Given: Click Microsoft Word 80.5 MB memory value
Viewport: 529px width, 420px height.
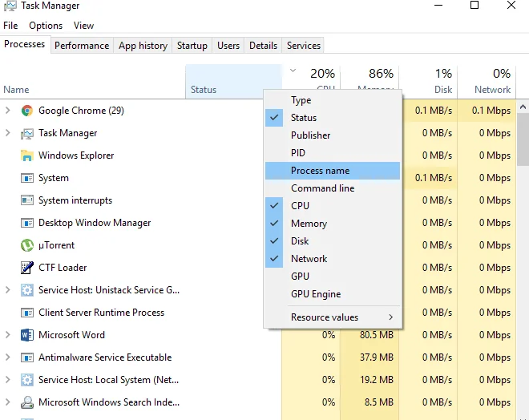Looking at the screenshot, I should click(377, 335).
